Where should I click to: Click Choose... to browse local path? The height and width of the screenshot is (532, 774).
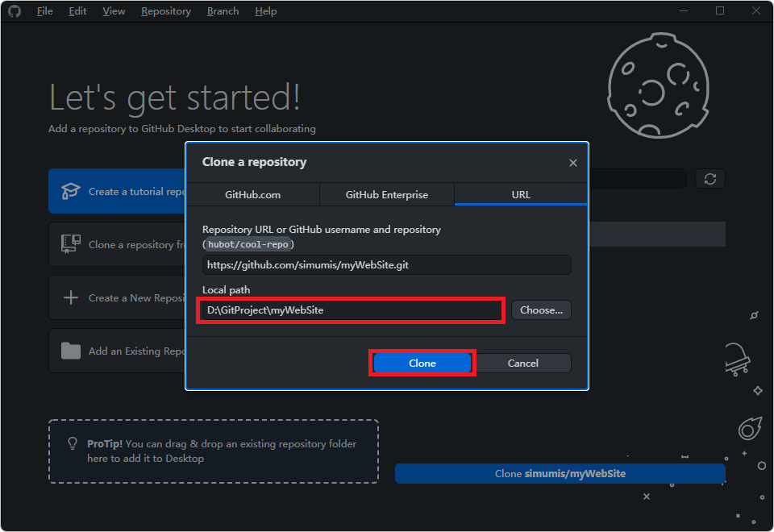coord(541,310)
